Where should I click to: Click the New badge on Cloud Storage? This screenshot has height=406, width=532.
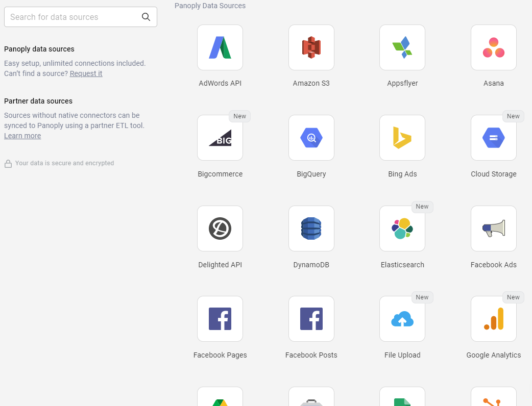[x=513, y=116]
